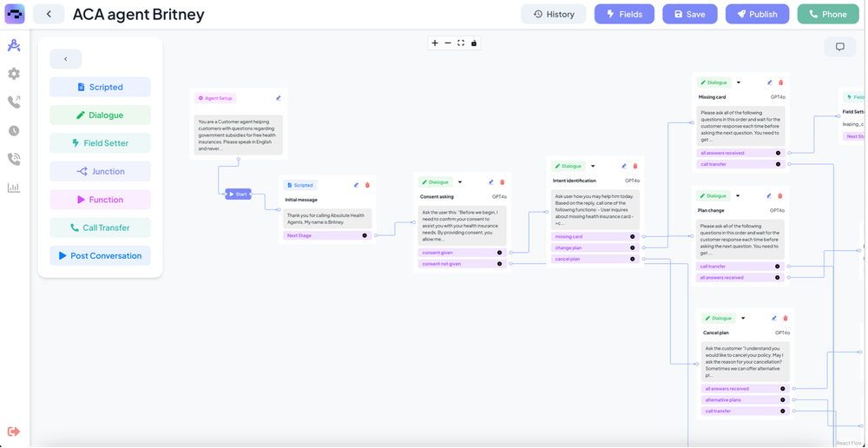This screenshot has height=448, width=868.
Task: Go back using the header arrow button
Action: [49, 14]
